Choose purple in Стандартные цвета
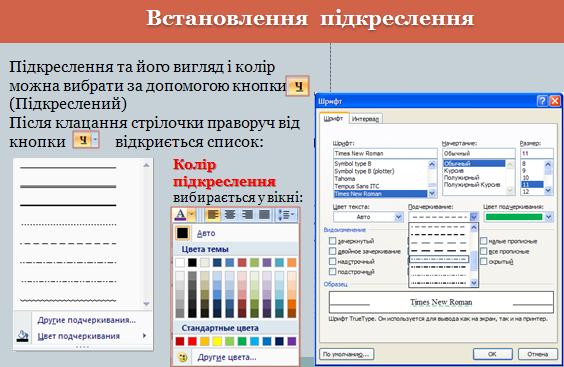Screen dimensions: 564x367 coord(292,341)
